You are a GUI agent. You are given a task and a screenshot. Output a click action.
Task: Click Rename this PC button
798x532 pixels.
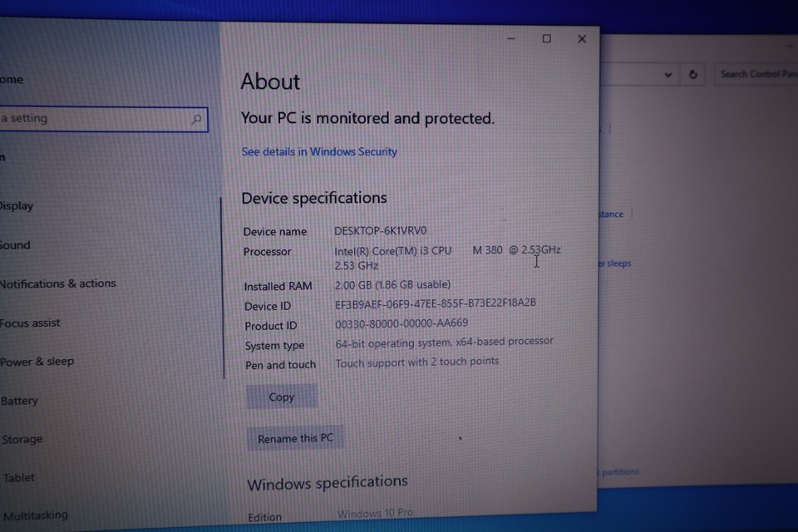click(295, 438)
